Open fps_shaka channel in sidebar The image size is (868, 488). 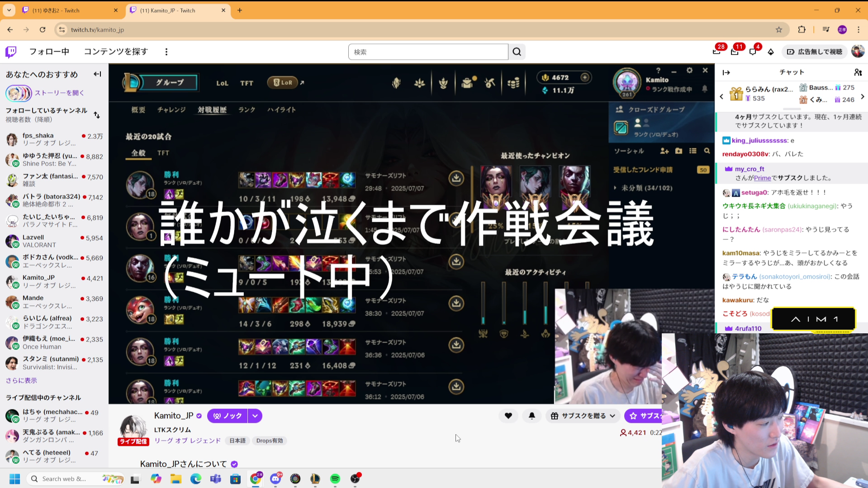click(54, 139)
